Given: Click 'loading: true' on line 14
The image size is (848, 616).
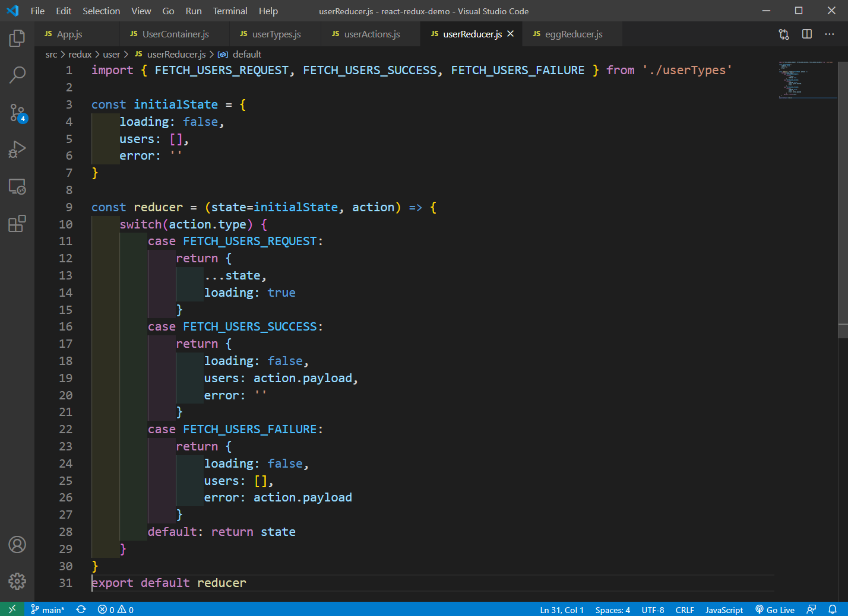Looking at the screenshot, I should pyautogui.click(x=250, y=293).
